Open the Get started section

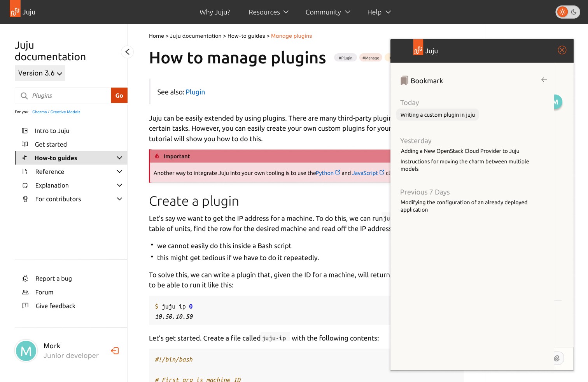[x=51, y=144]
